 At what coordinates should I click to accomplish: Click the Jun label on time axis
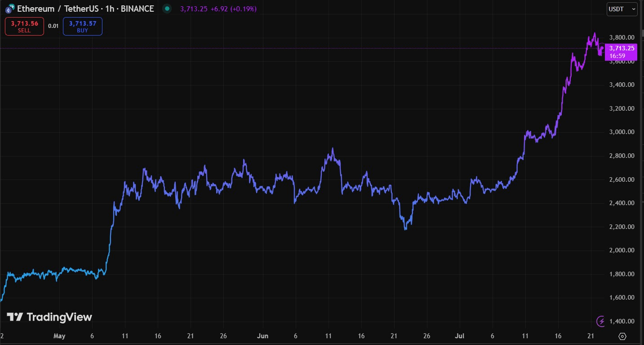pyautogui.click(x=262, y=336)
